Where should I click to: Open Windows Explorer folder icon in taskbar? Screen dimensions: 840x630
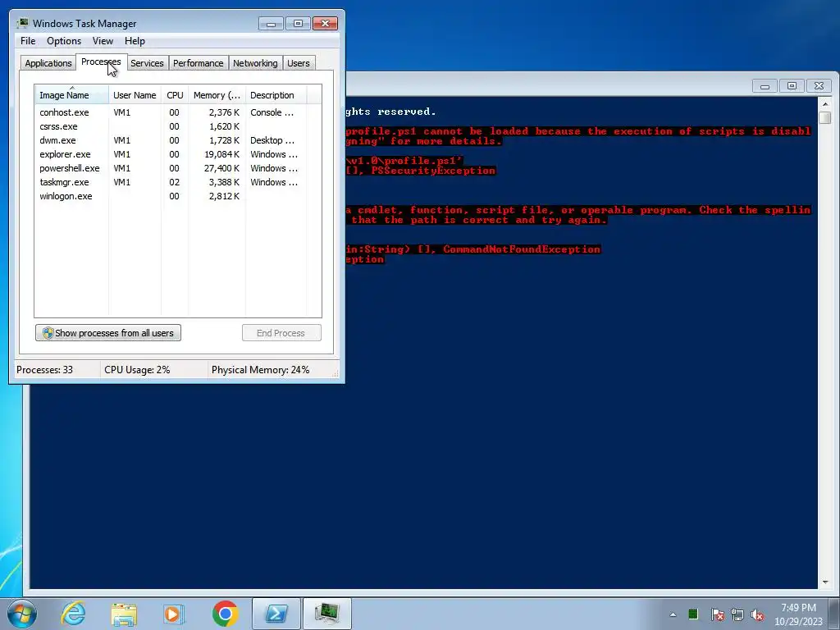click(x=124, y=614)
